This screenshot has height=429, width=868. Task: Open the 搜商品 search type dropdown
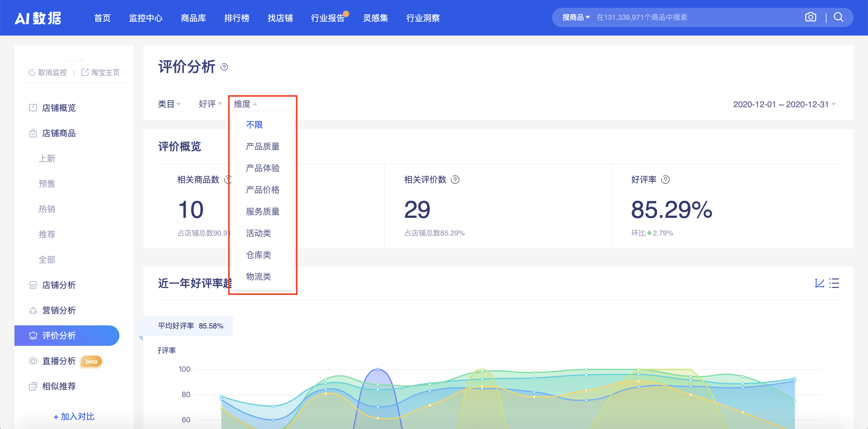coord(576,17)
